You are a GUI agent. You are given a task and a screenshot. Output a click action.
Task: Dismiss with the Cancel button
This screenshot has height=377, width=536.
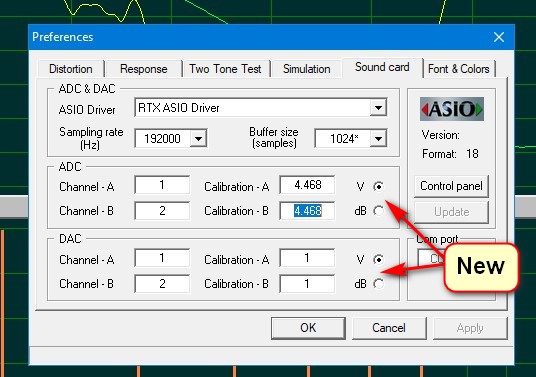tap(389, 328)
